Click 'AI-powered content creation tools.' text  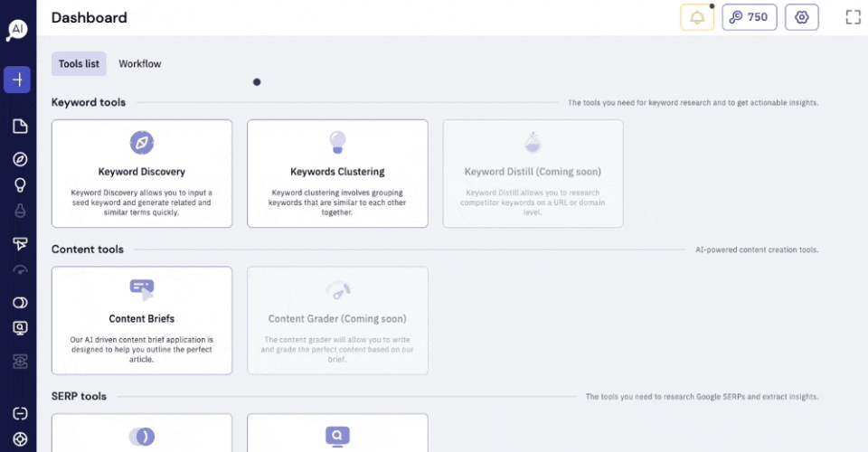tap(757, 250)
